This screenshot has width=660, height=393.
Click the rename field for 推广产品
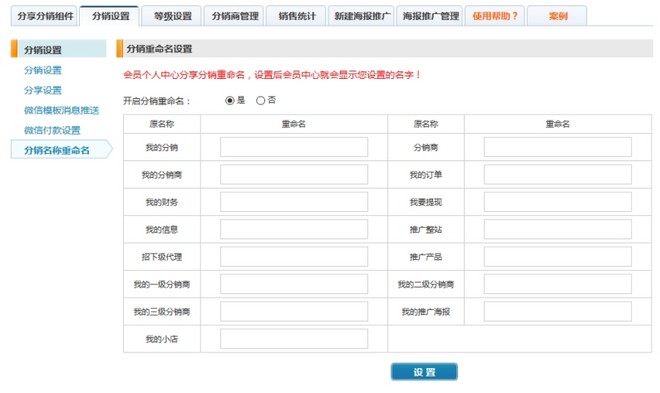tap(558, 257)
